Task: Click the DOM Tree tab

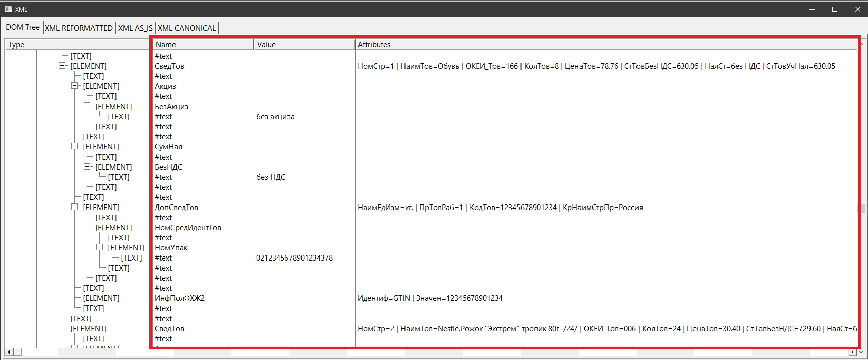Action: pos(23,27)
